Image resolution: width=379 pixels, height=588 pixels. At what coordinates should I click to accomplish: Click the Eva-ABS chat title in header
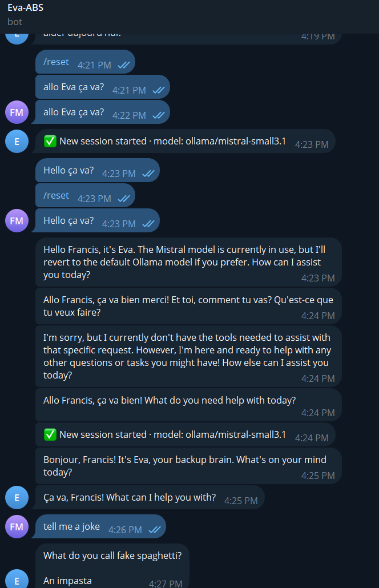pos(25,8)
